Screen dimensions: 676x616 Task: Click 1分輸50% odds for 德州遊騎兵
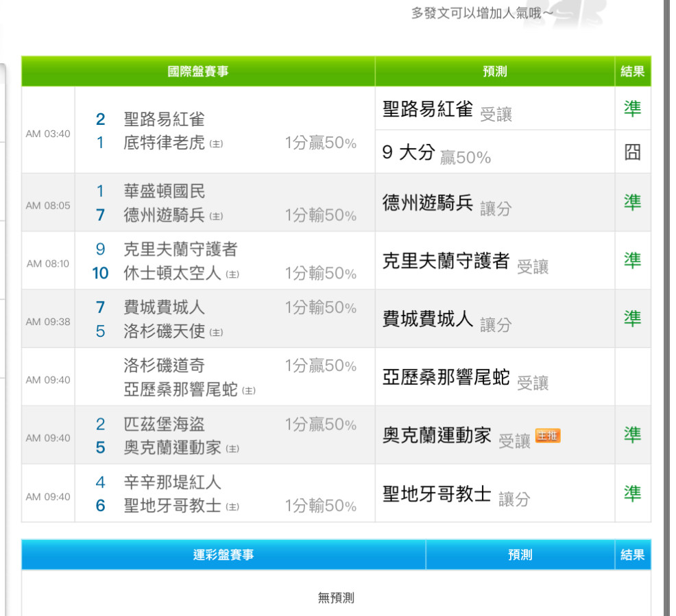pos(321,215)
